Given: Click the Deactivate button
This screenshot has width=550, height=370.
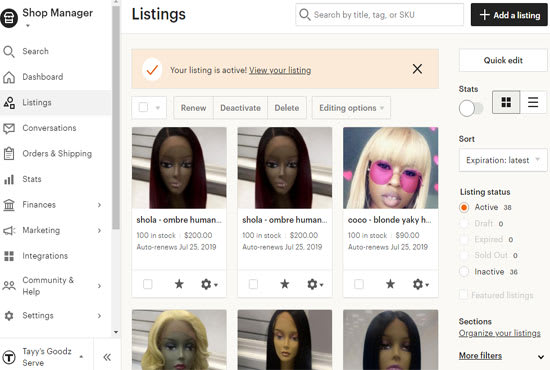Looking at the screenshot, I should click(240, 108).
